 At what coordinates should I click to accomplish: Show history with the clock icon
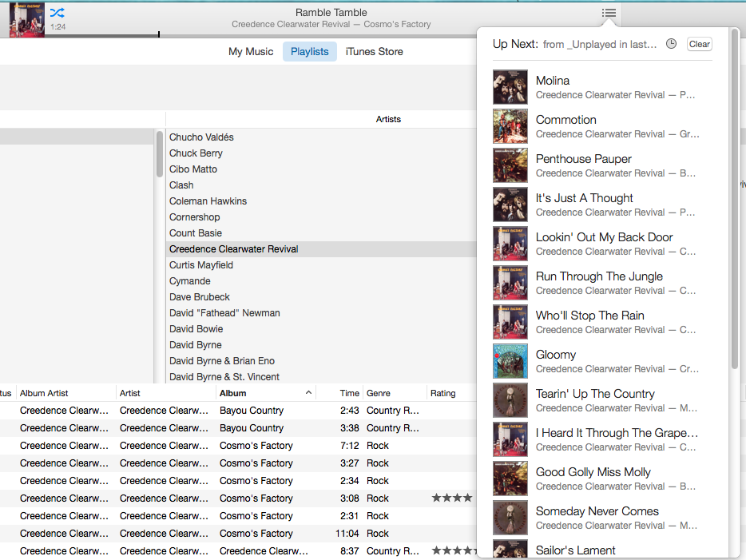671,44
